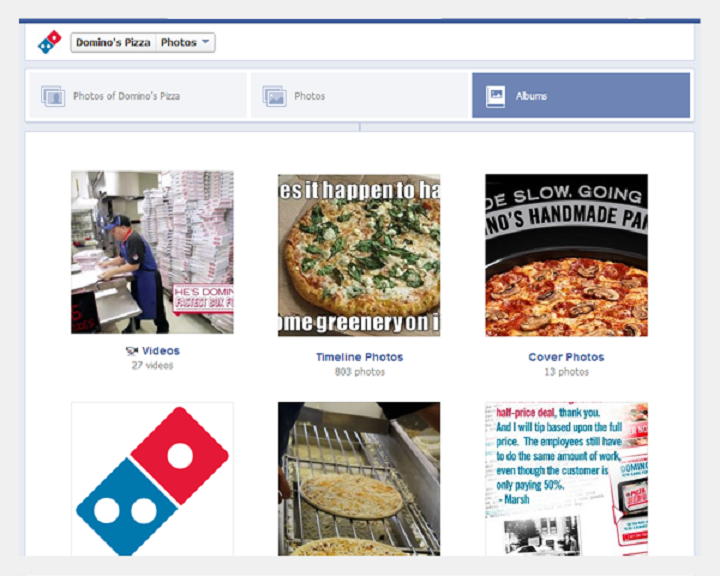Click the video camera icon beside Videos

(132, 351)
